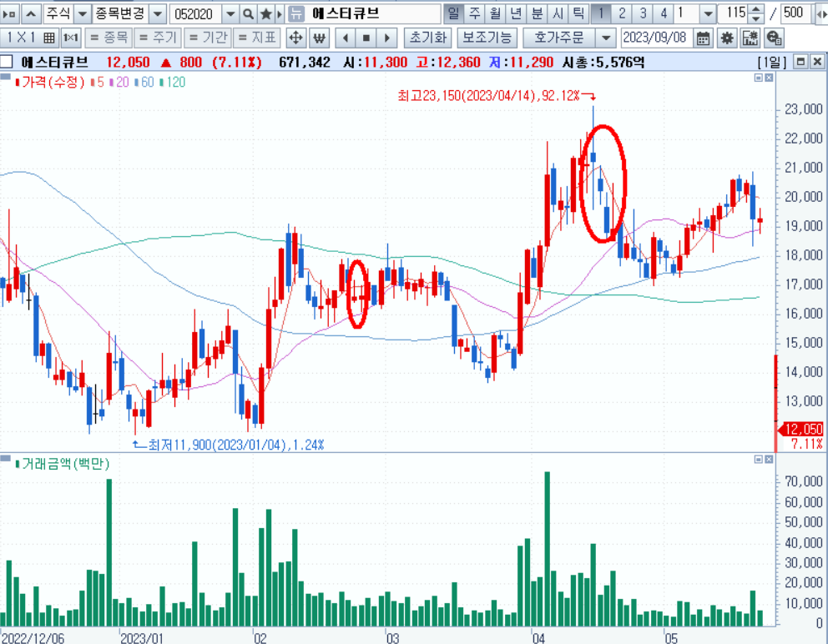
Task: Click the total count field showing 500
Action: 795,13
